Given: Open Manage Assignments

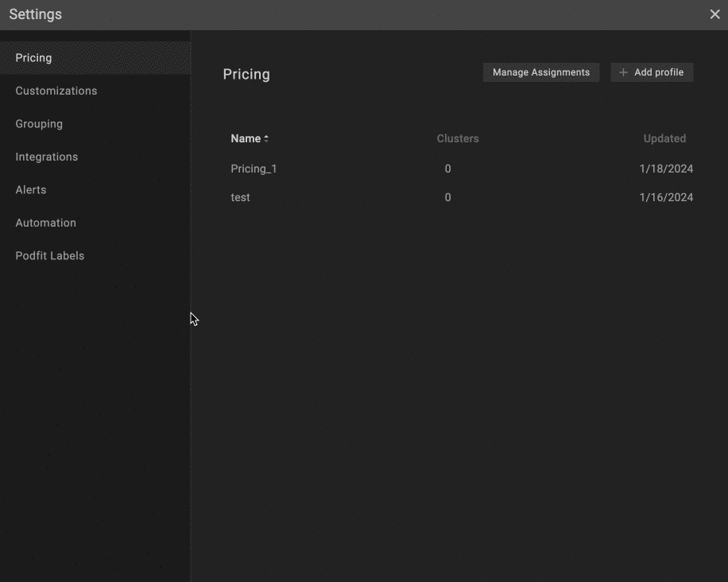Looking at the screenshot, I should pyautogui.click(x=540, y=72).
